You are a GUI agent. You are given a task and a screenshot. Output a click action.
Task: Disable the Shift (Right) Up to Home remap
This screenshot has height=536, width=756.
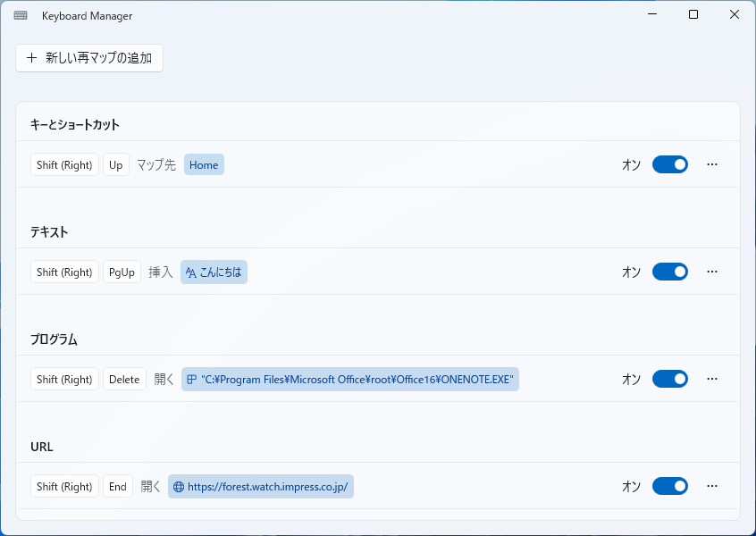point(670,164)
